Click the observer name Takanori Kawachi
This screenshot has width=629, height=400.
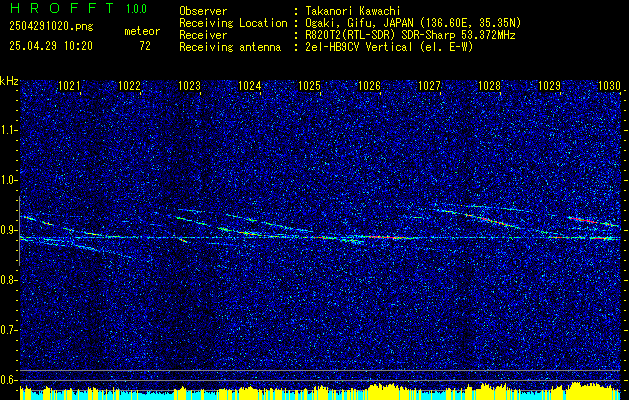tap(353, 11)
